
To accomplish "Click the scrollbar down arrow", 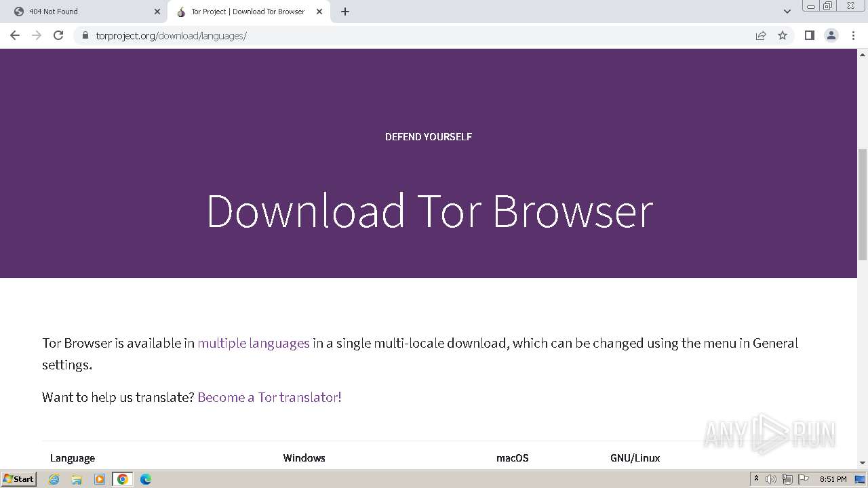I will 863,463.
